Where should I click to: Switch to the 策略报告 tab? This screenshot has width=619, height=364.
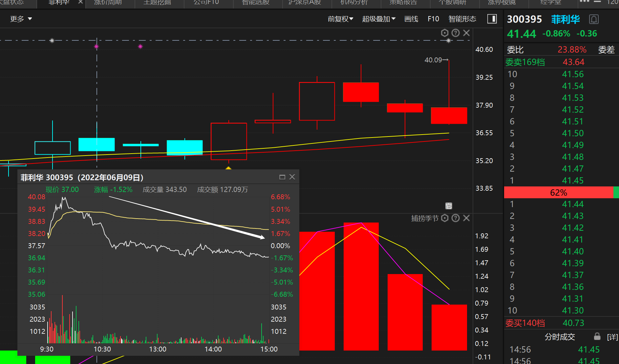tap(403, 2)
